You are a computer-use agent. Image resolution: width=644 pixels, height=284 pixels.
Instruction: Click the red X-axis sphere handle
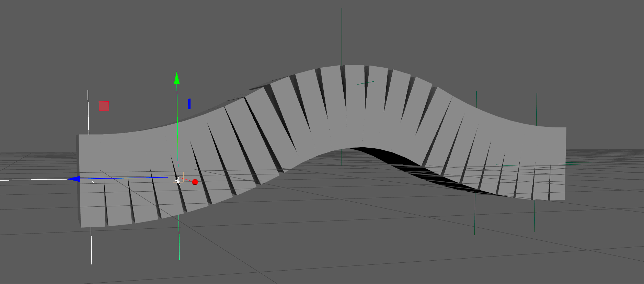195,182
